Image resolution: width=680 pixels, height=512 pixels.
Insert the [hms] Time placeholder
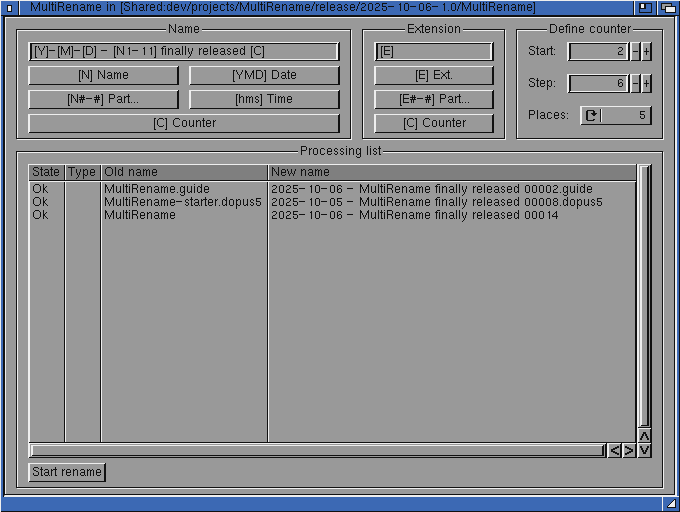pyautogui.click(x=264, y=99)
